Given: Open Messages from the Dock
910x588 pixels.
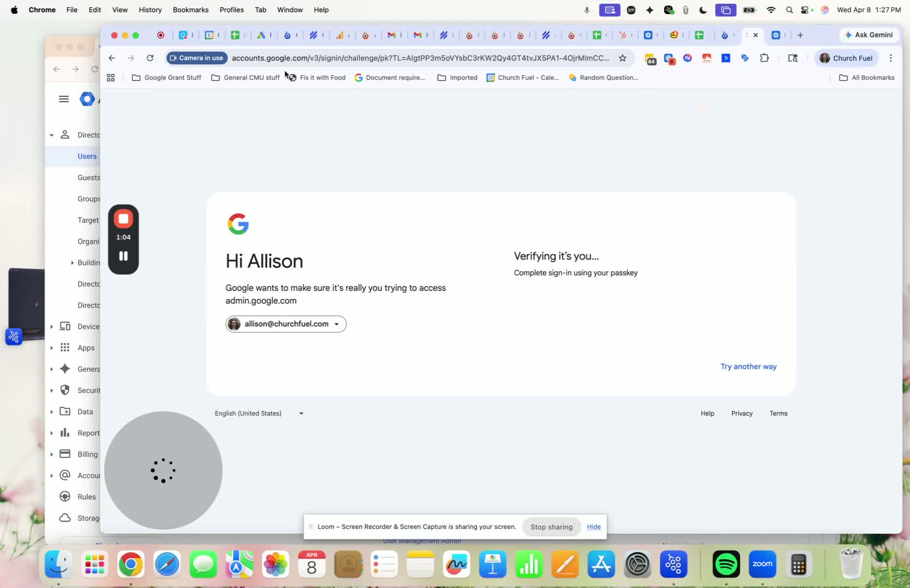Looking at the screenshot, I should coord(203,564).
